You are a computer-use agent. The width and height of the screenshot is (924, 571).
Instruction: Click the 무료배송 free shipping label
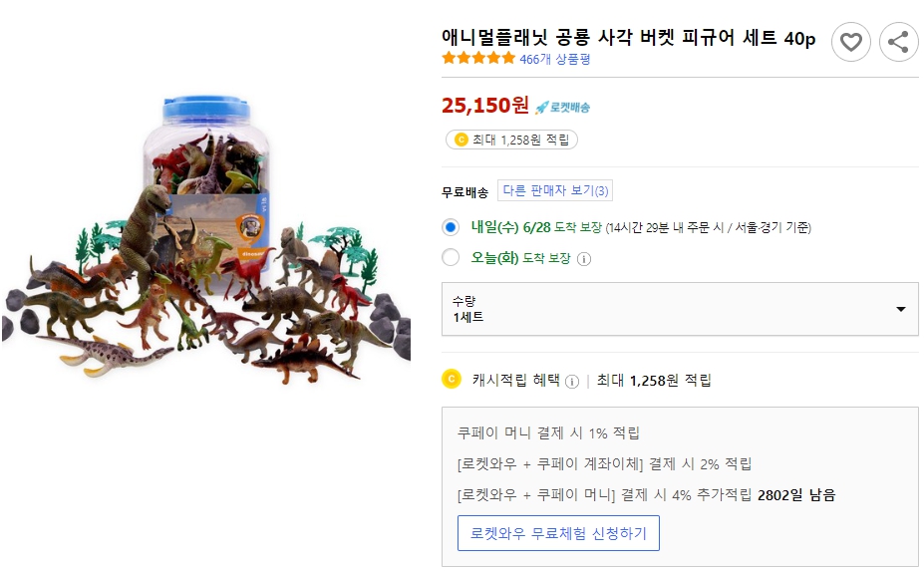point(465,192)
